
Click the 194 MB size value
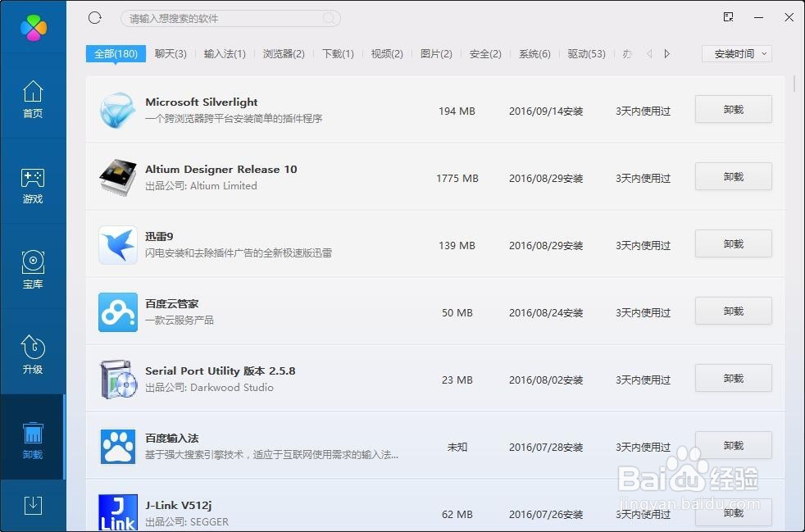(x=457, y=111)
